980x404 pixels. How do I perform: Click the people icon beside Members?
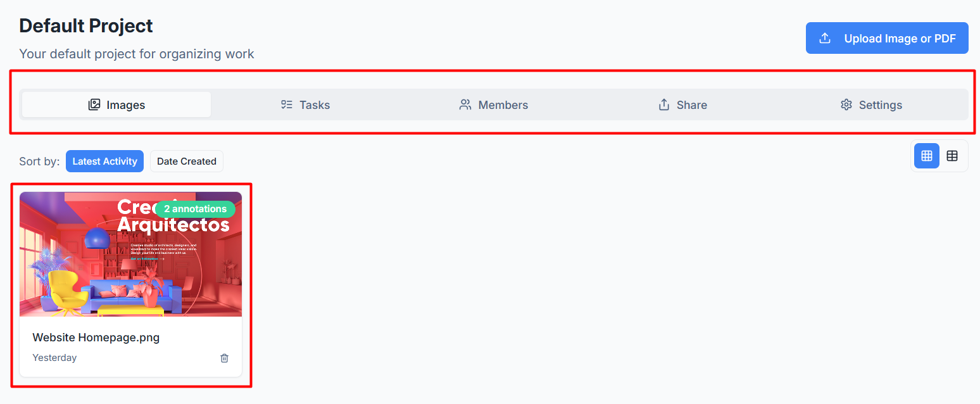[x=465, y=104]
